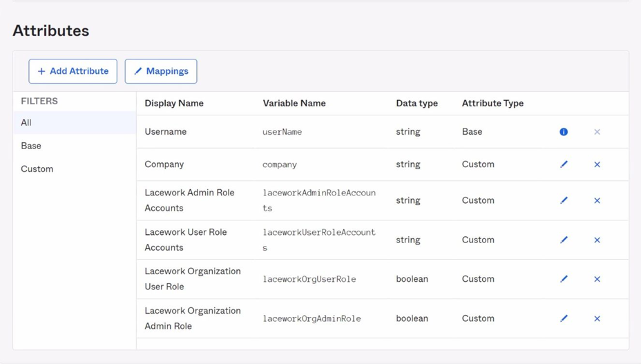The height and width of the screenshot is (364, 641).
Task: Click the Variable Name column header
Action: pos(294,104)
